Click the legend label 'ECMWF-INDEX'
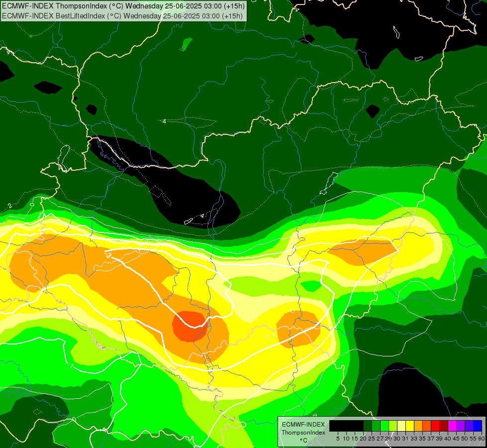The height and width of the screenshot is (448, 487). point(303,425)
